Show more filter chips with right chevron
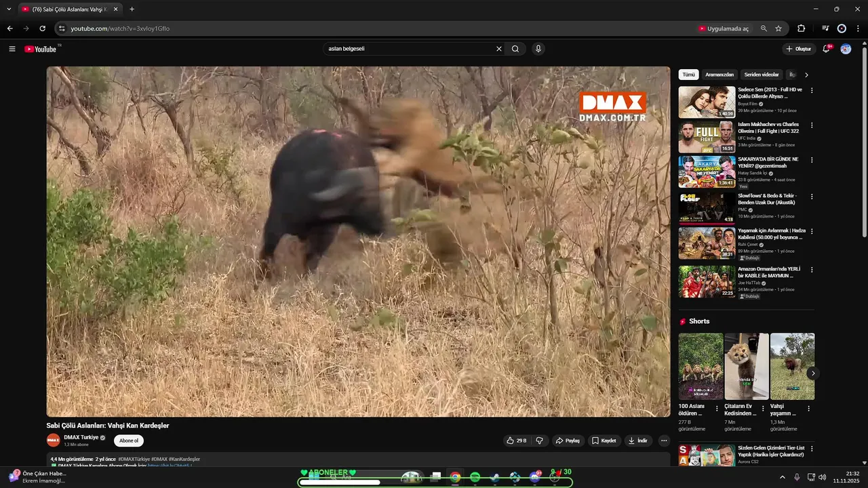Image resolution: width=868 pixels, height=488 pixels. [x=806, y=75]
